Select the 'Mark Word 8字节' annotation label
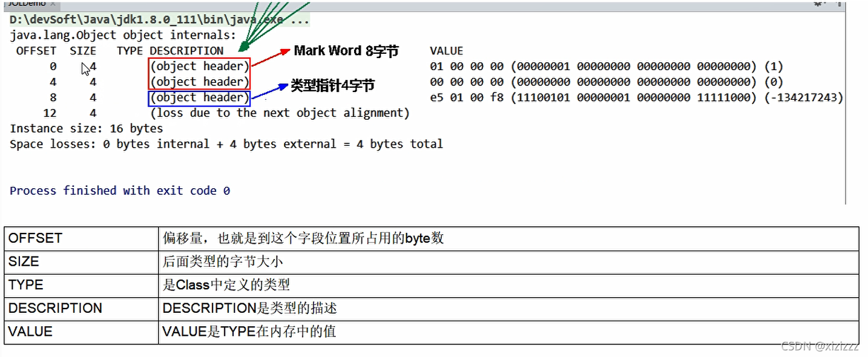 point(346,51)
